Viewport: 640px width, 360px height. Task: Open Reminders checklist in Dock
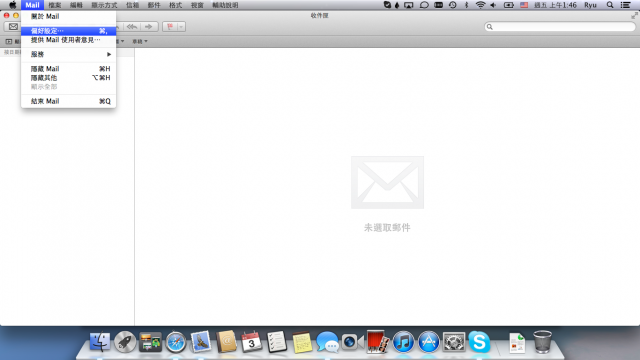coord(277,342)
